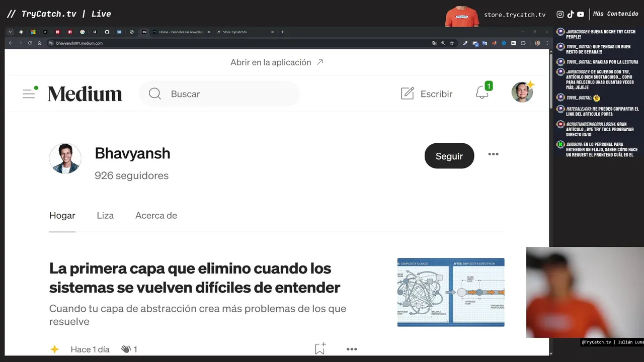Screen dimensions: 644x362
Task: Go forward in the browser
Action: point(20,43)
